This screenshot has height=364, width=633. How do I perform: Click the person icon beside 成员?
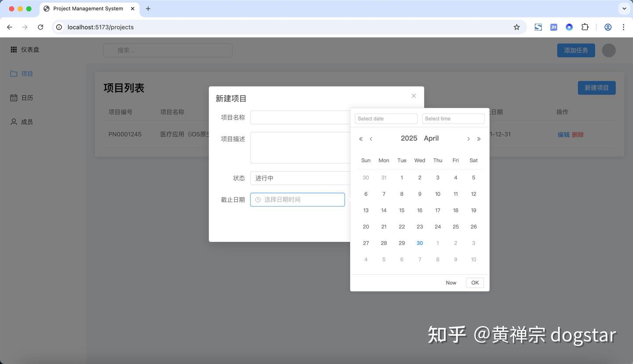coord(14,122)
